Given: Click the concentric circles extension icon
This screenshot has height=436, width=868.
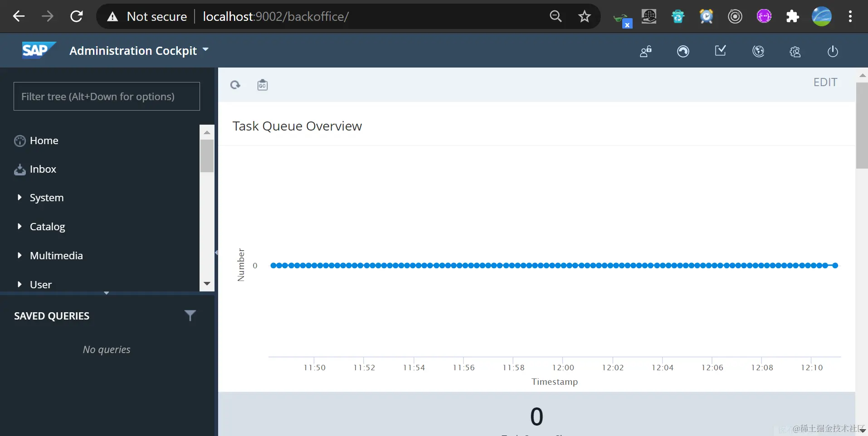Looking at the screenshot, I should pos(735,17).
